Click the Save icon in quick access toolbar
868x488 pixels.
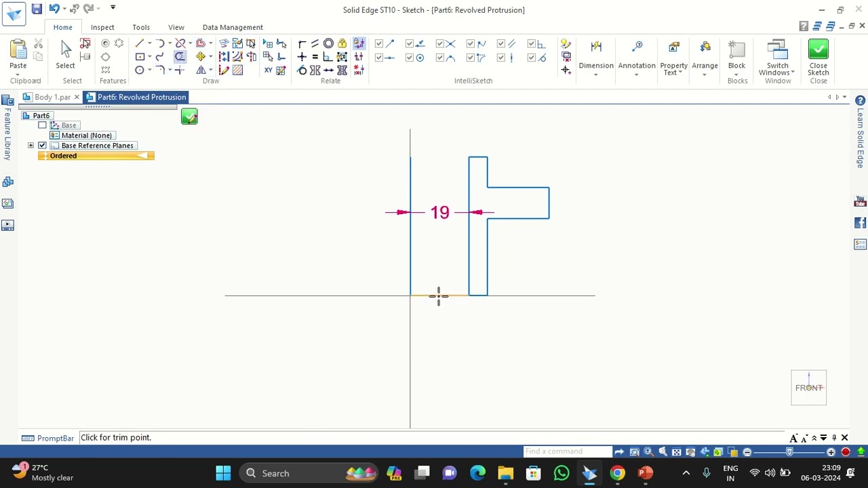(37, 9)
